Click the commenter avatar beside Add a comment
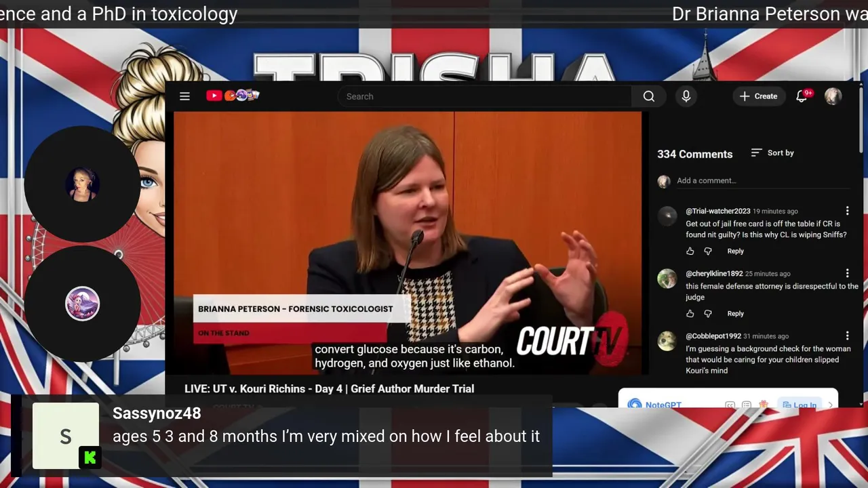Screen dimensions: 868x488 point(664,181)
